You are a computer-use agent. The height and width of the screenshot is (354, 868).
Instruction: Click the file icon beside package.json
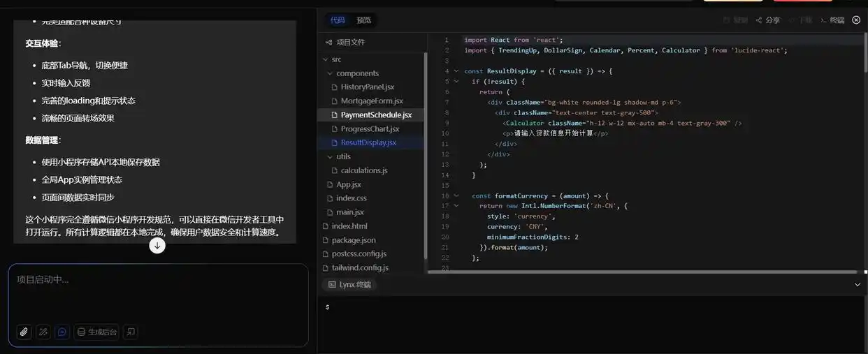click(x=325, y=240)
